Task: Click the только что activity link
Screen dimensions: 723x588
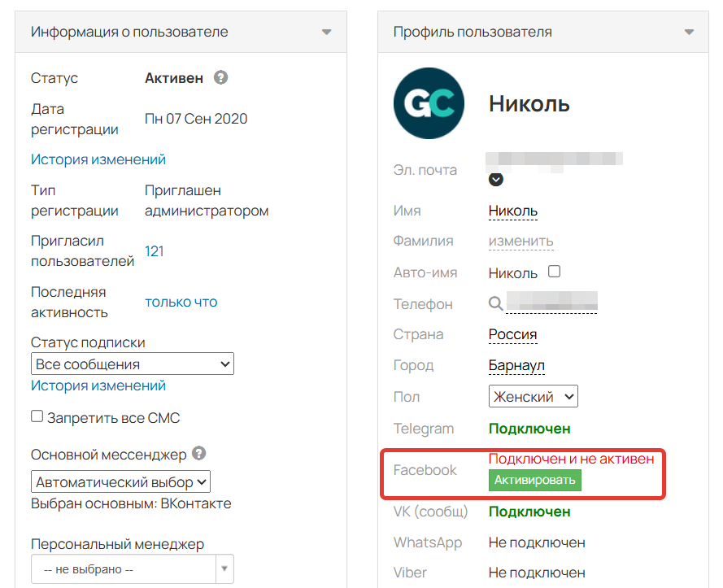Action: [181, 302]
